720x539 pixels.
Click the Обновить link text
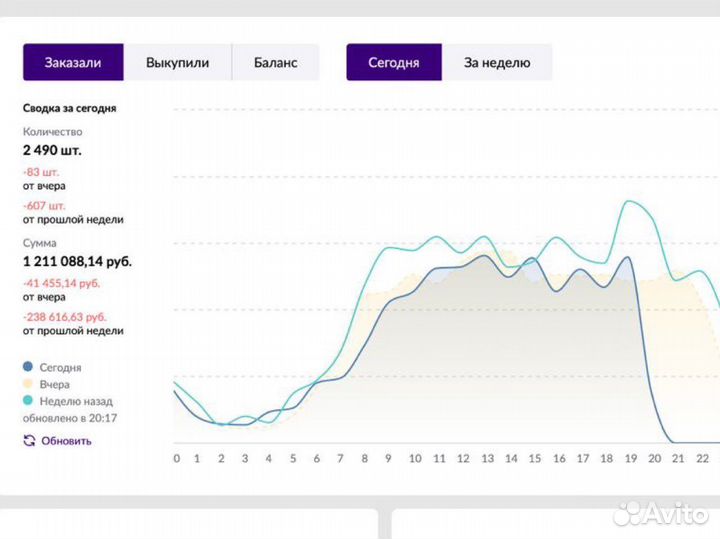coord(66,440)
